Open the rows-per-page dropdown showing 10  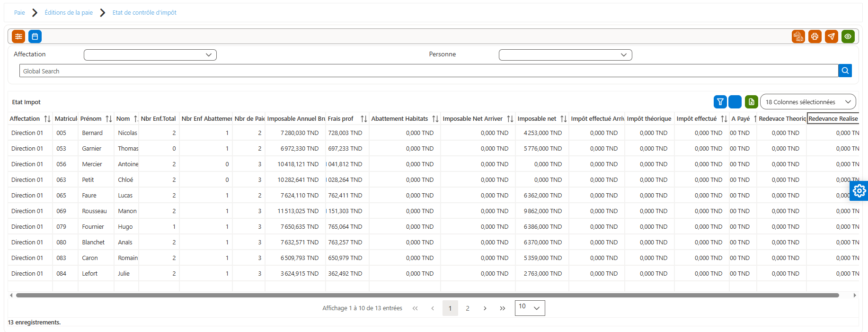click(x=530, y=308)
